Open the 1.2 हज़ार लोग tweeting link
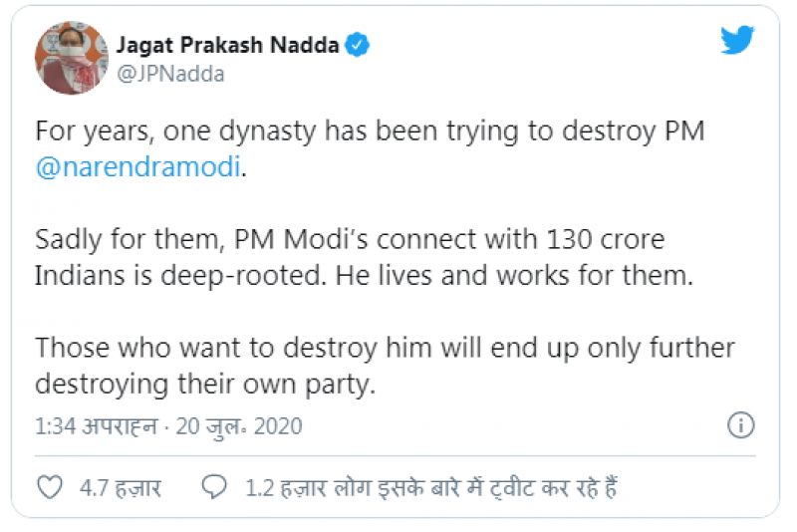797x532 pixels. 433,488
